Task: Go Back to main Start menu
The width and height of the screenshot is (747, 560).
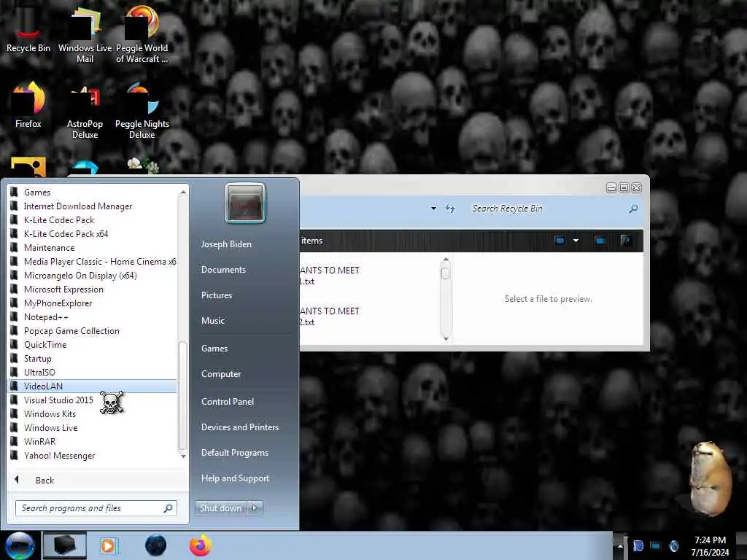Action: pos(97,480)
